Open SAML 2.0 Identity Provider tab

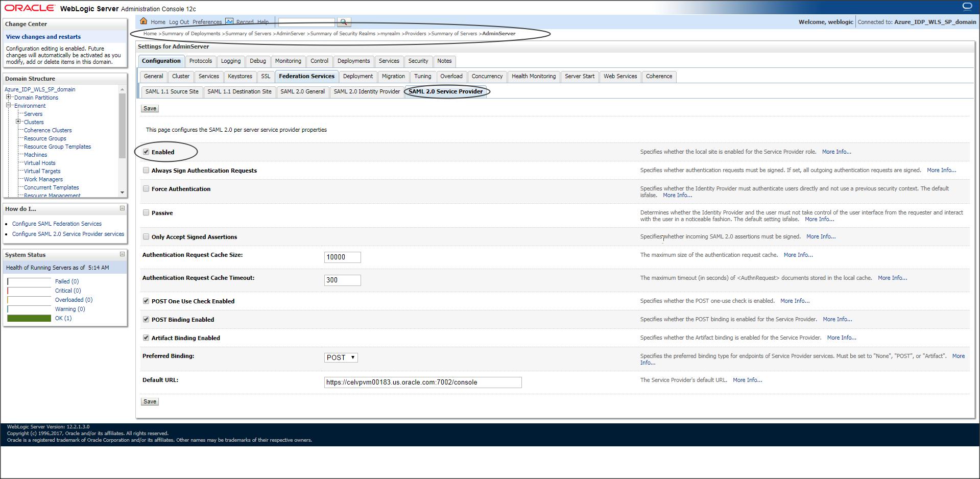tap(367, 91)
